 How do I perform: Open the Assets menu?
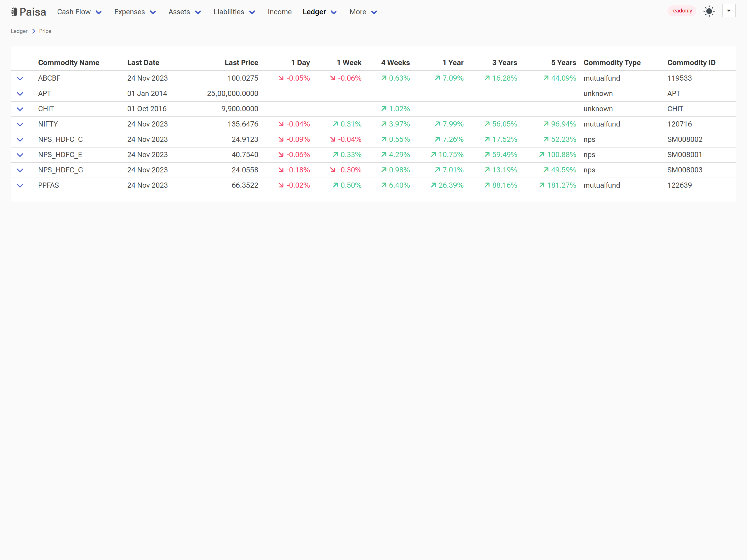point(185,12)
